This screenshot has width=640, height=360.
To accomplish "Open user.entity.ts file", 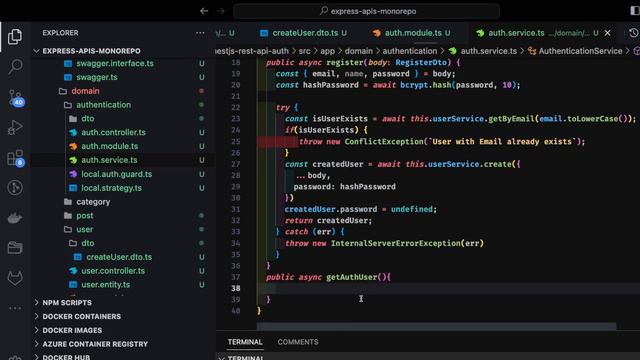I will (105, 285).
